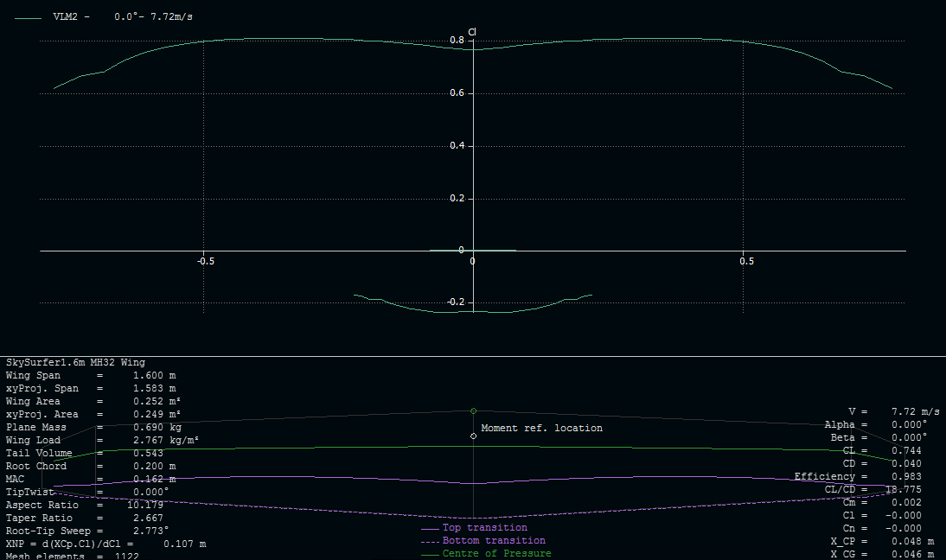Click the Wing Span value line
The height and width of the screenshot is (560, 946).
click(91, 375)
